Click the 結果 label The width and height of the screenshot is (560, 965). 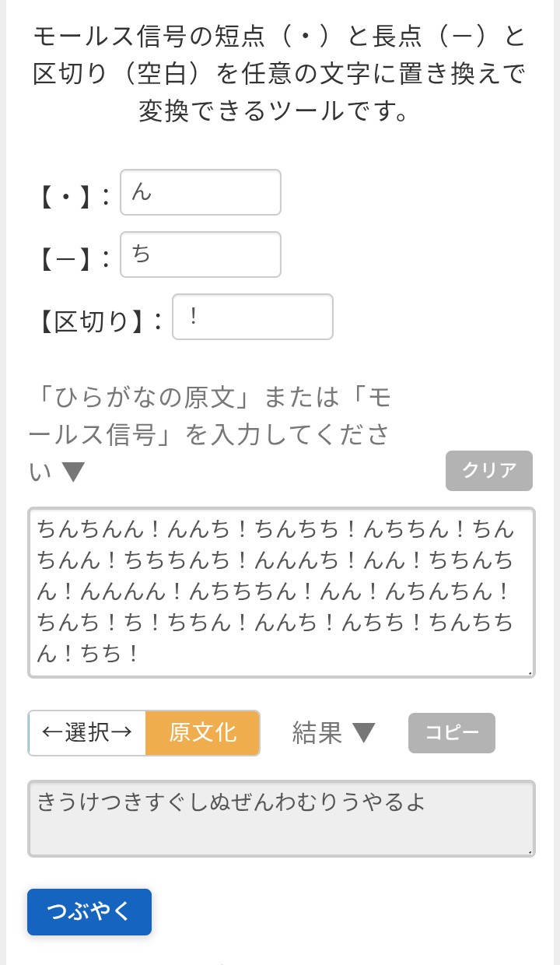(317, 733)
